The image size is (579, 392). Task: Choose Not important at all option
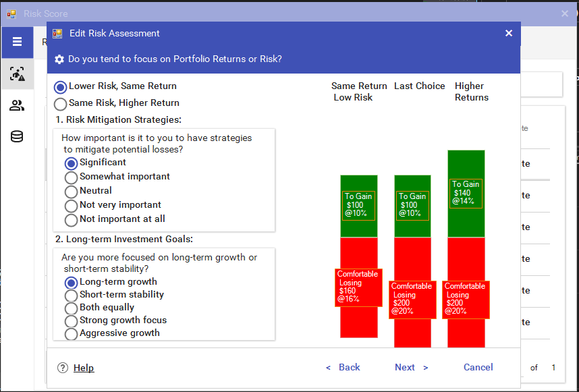(115, 219)
